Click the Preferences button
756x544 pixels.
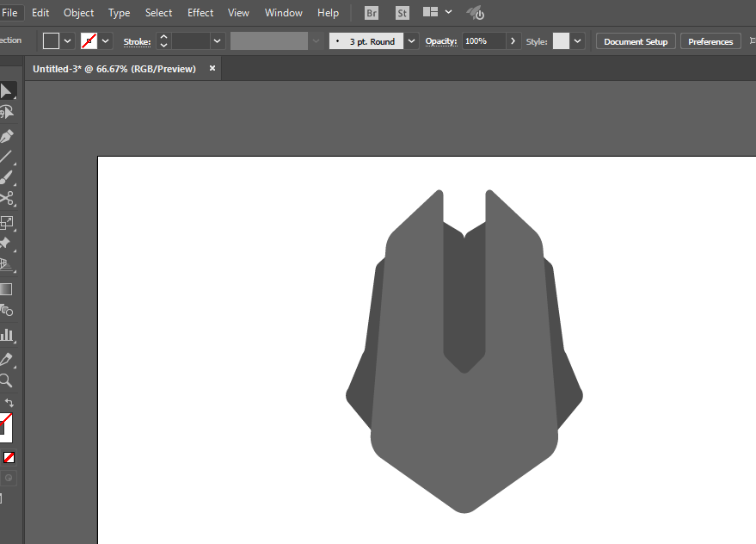click(x=710, y=41)
